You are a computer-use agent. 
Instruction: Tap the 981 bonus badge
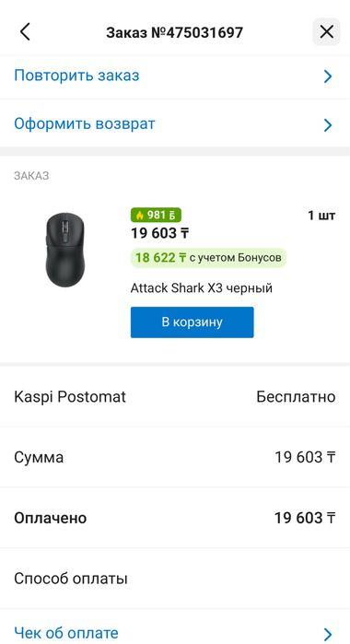click(156, 215)
